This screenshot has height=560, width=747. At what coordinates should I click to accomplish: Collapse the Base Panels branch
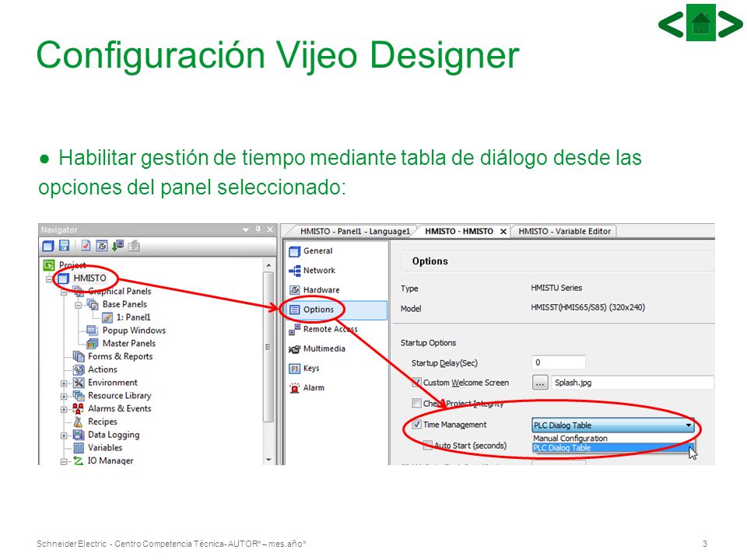(78, 305)
